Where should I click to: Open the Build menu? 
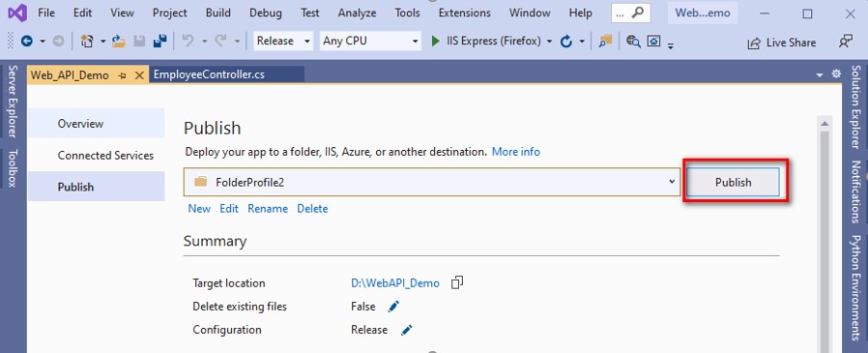(218, 13)
